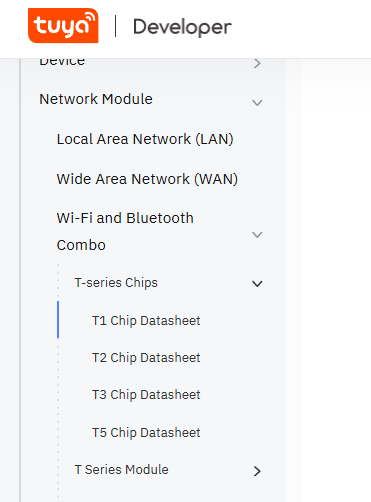Collapse the T-series Chips chevron

tap(257, 284)
